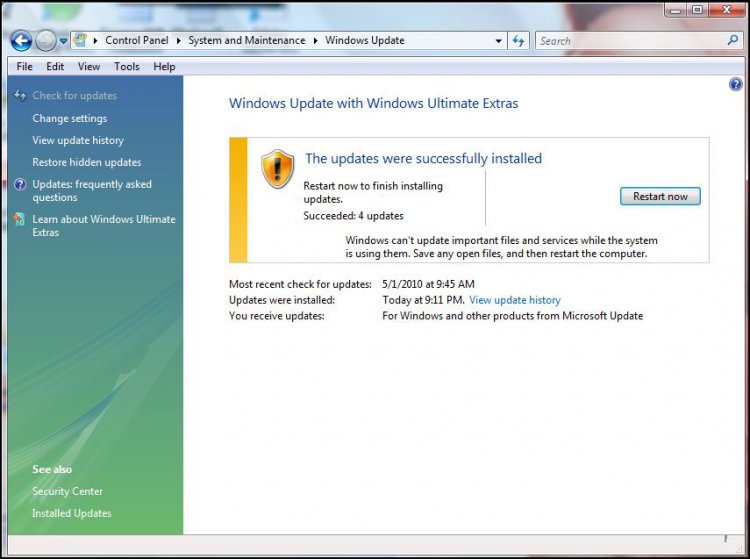Viewport: 750px width, 559px height.
Task: Go to System and Maintenance breadcrumb
Action: tap(246, 41)
